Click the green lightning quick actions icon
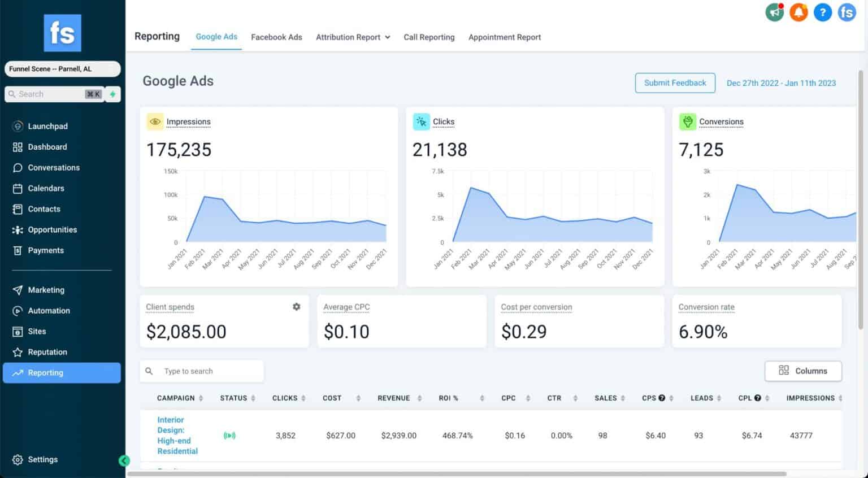The image size is (868, 478). pyautogui.click(x=112, y=94)
